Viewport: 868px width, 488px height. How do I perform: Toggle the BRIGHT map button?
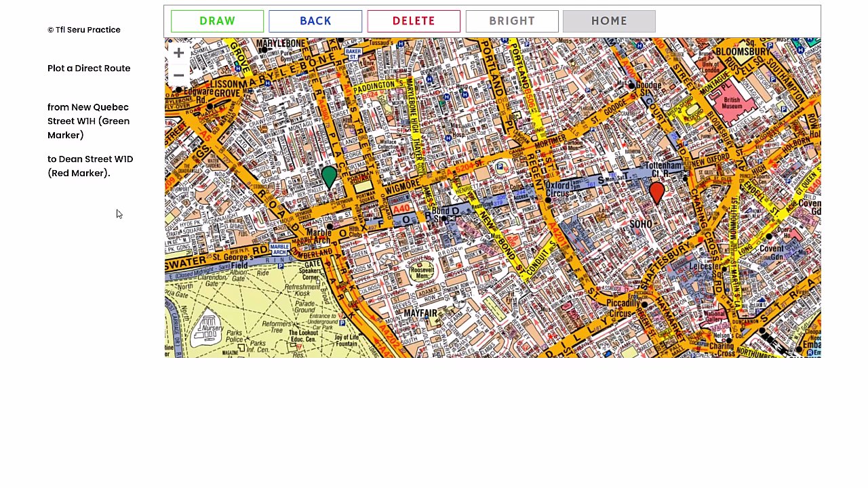pyautogui.click(x=512, y=21)
